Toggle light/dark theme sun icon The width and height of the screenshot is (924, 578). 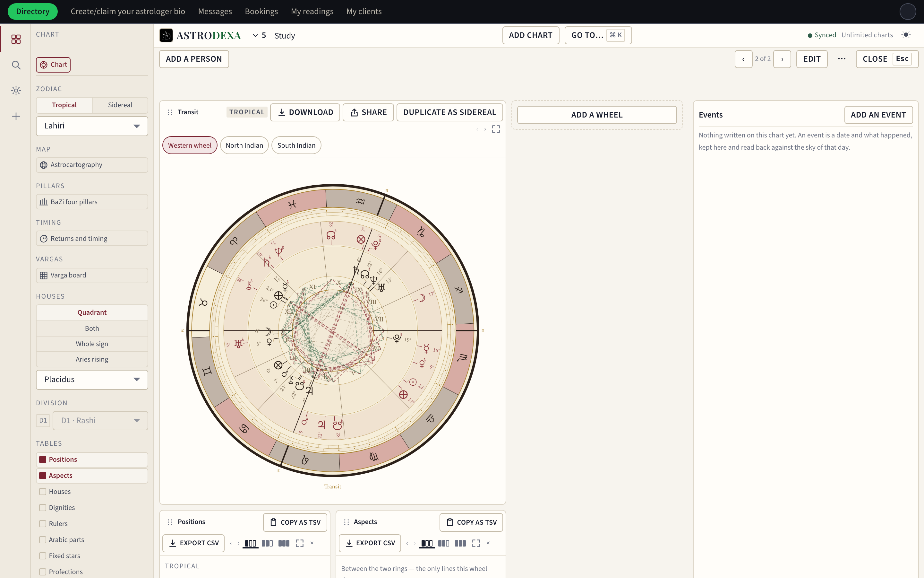[x=906, y=35]
